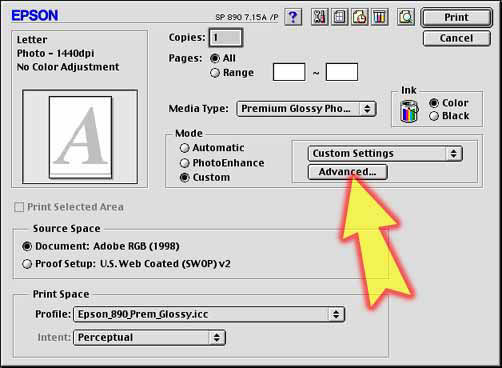Click the Print button
This screenshot has height=368, width=502.
[x=456, y=17]
